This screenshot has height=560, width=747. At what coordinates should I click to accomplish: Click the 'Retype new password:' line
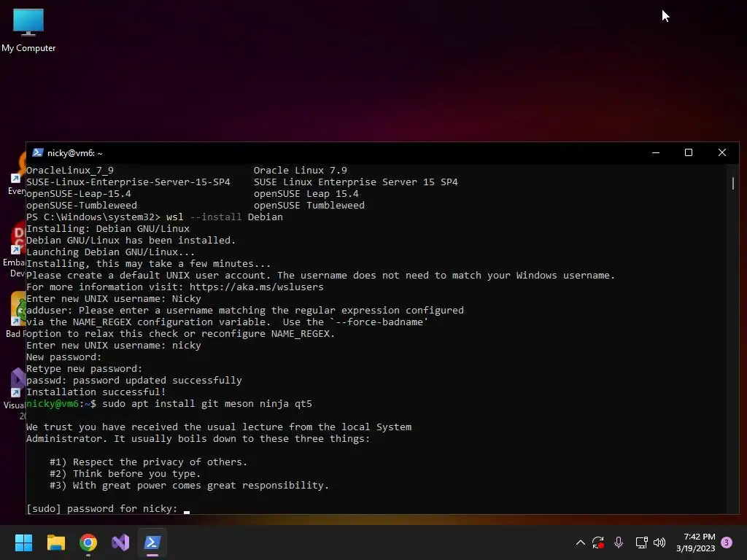[x=85, y=368]
